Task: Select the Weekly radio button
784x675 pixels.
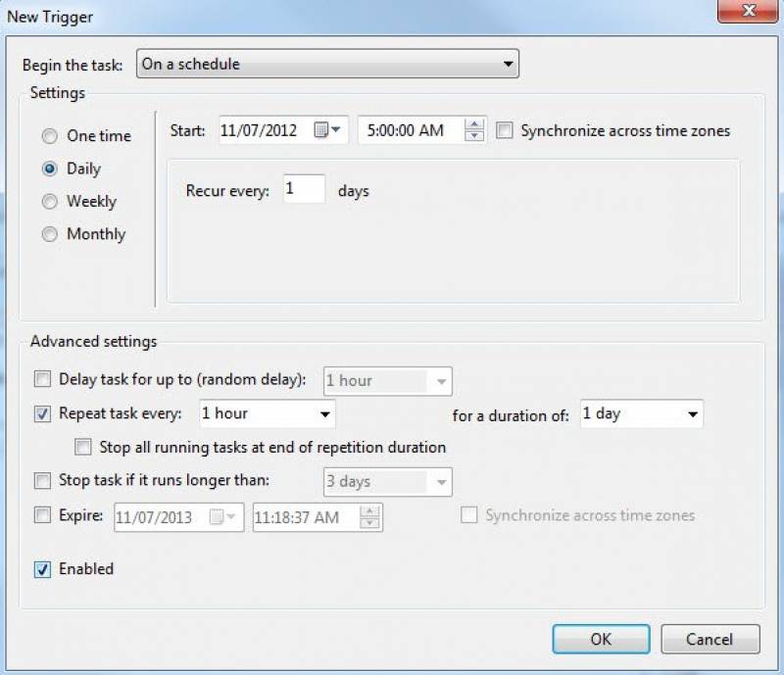Action: [50, 202]
